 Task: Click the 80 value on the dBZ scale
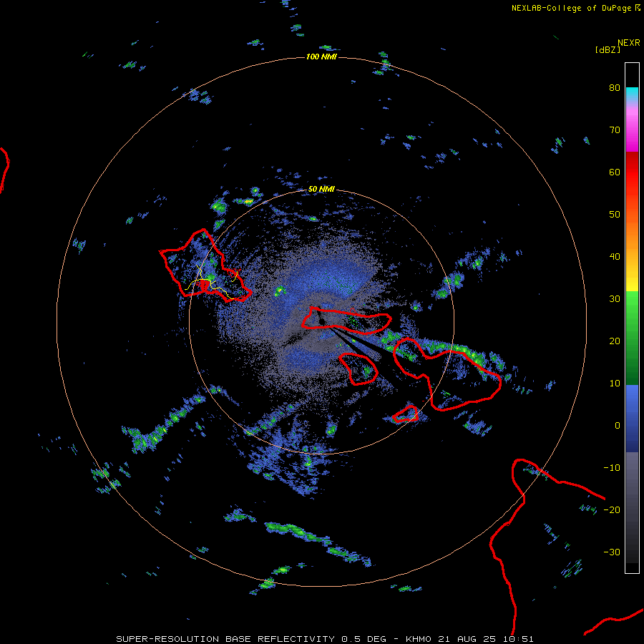point(615,87)
